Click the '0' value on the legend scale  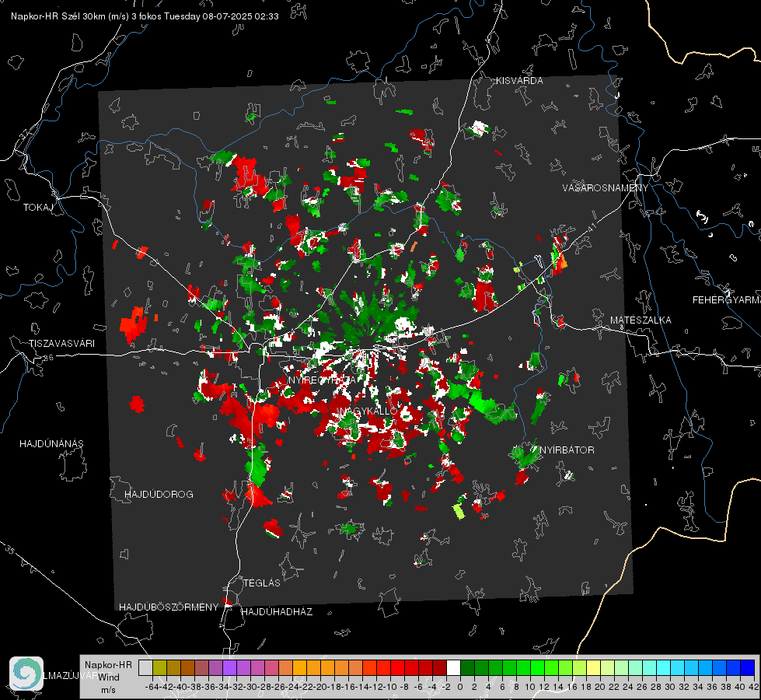pos(460,687)
